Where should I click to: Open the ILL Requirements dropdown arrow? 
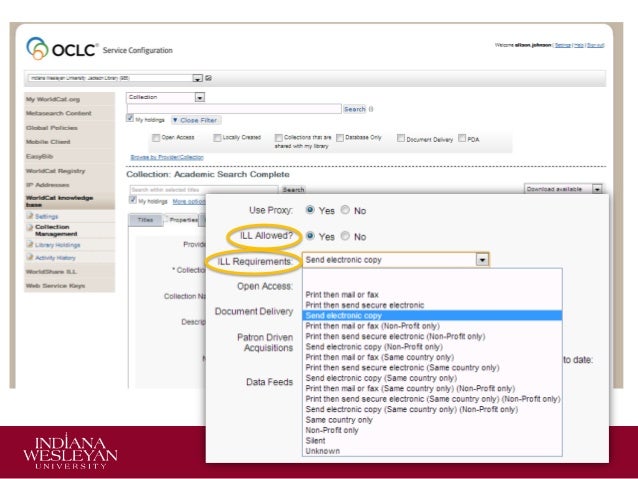click(482, 260)
